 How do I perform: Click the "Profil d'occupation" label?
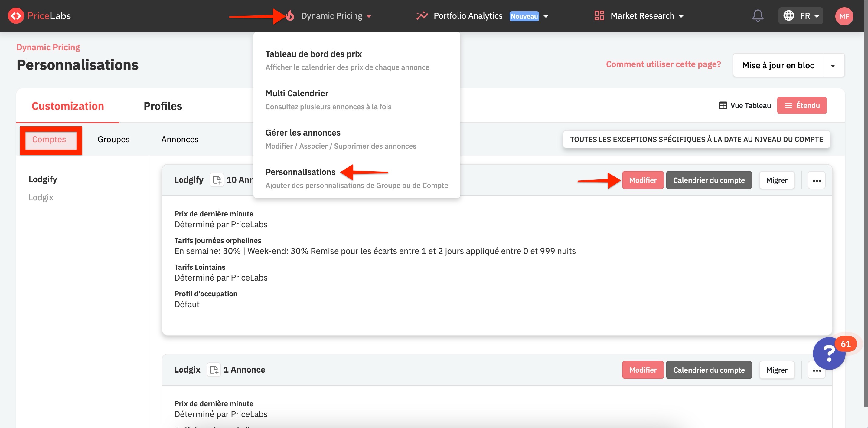(206, 294)
